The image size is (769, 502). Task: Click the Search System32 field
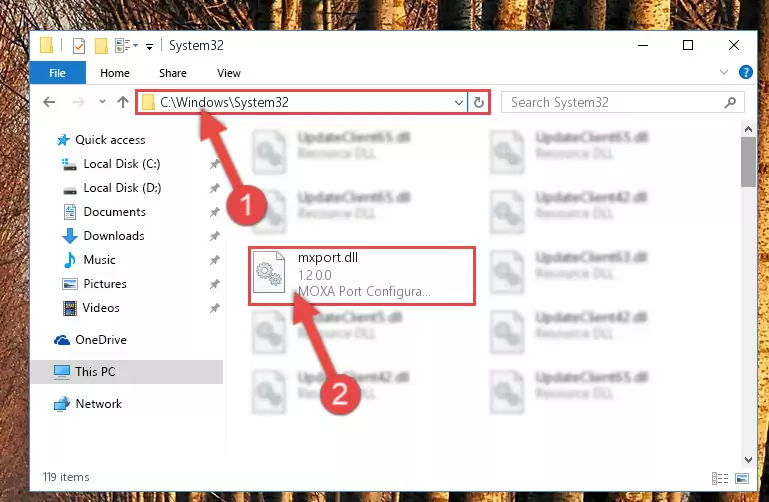(622, 102)
